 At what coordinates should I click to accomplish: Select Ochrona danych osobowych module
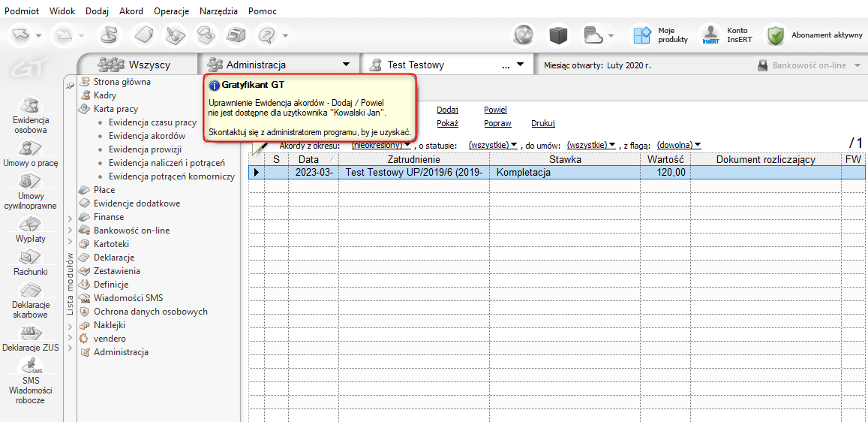pyautogui.click(x=151, y=312)
